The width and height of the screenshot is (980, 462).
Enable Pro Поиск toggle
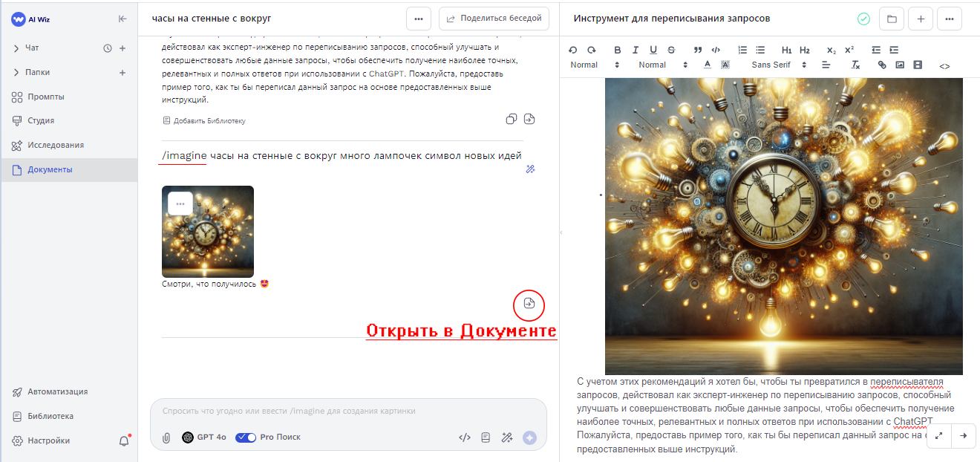click(246, 437)
